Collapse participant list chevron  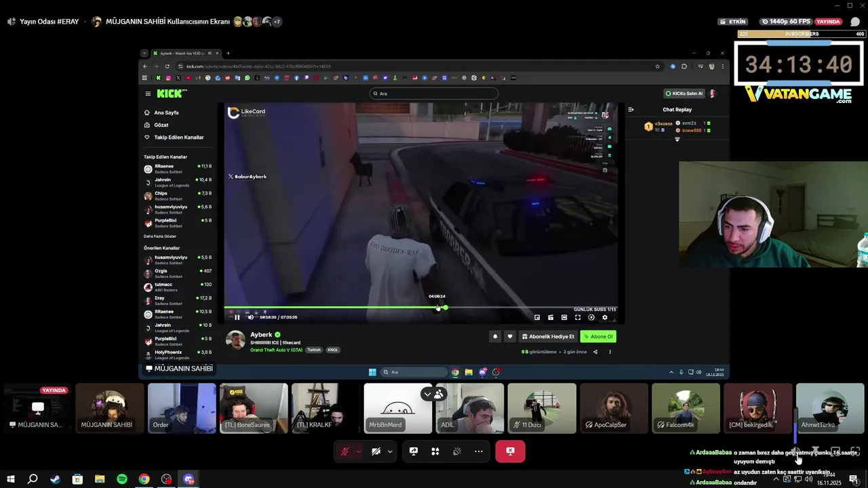pyautogui.click(x=427, y=394)
